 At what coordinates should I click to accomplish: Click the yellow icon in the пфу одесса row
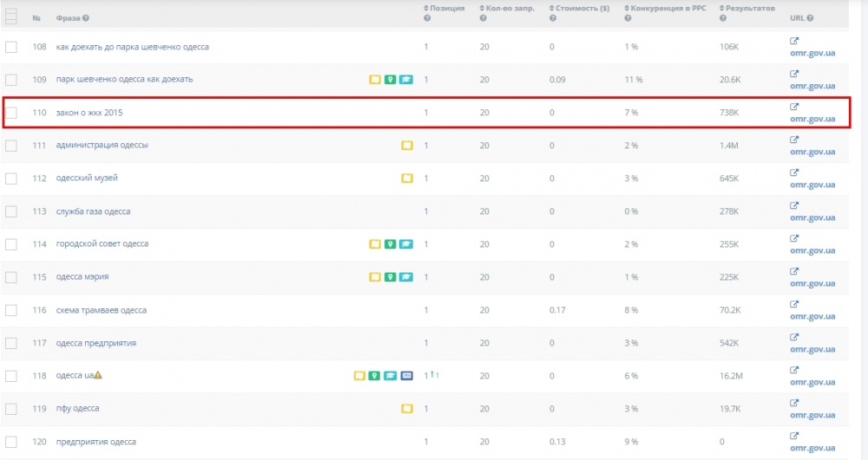pyautogui.click(x=406, y=409)
